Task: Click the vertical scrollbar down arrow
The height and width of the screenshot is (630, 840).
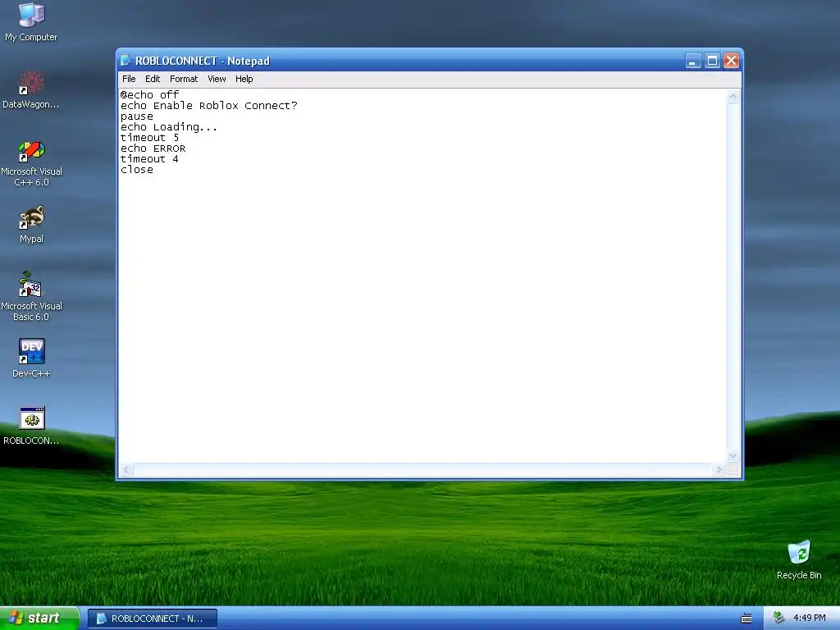Action: pyautogui.click(x=733, y=456)
